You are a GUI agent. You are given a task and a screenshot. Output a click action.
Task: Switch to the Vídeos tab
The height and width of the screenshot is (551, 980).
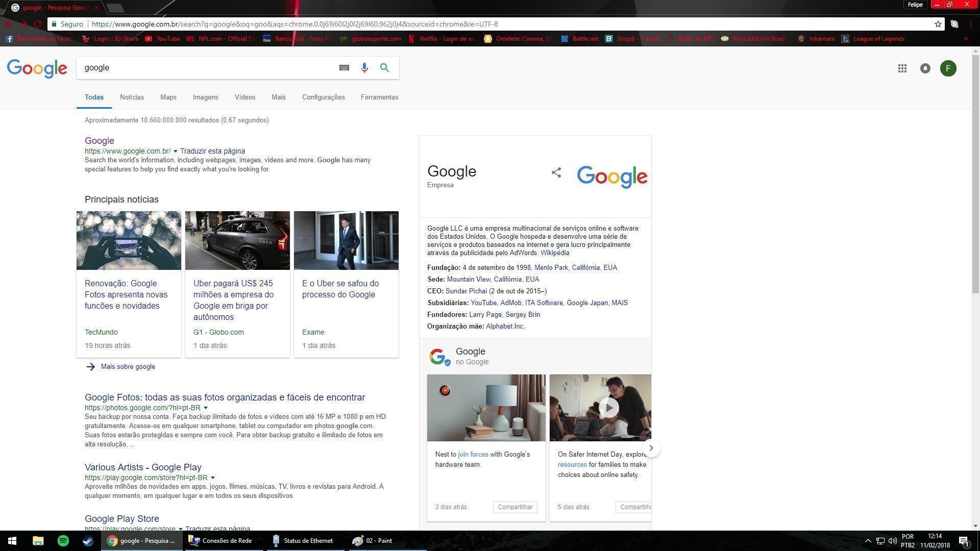[x=245, y=97]
